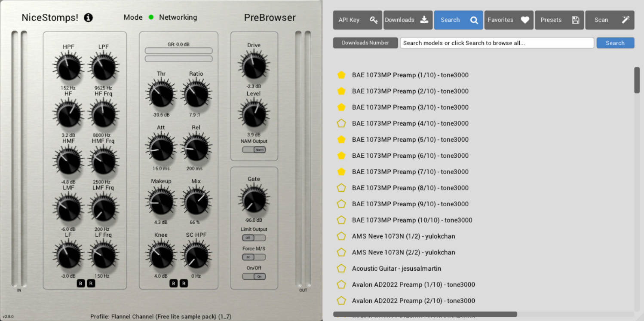
Task: Toggle favorite star for BAE 1073MP Preamp (1/10)
Action: 341,75
